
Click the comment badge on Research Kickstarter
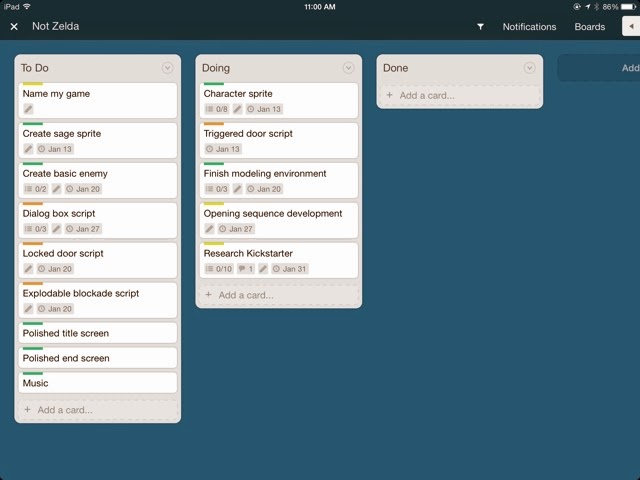(246, 269)
